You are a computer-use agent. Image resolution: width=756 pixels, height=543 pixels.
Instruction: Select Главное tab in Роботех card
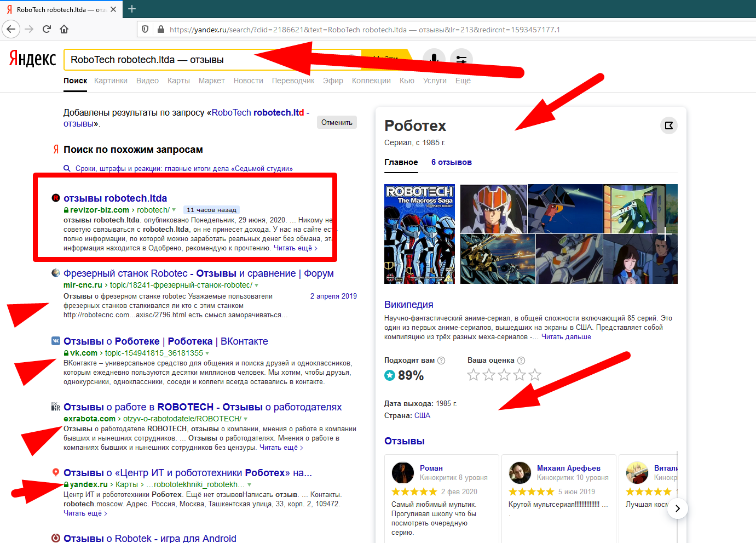[401, 162]
